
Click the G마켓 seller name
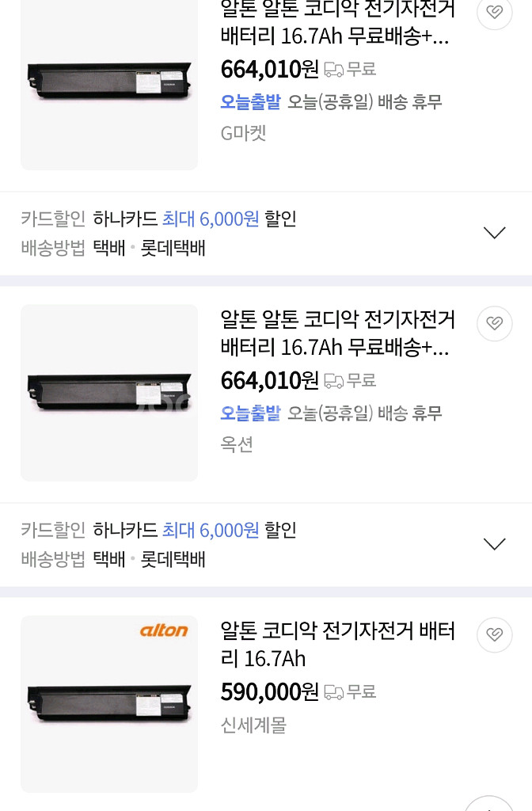click(x=243, y=133)
